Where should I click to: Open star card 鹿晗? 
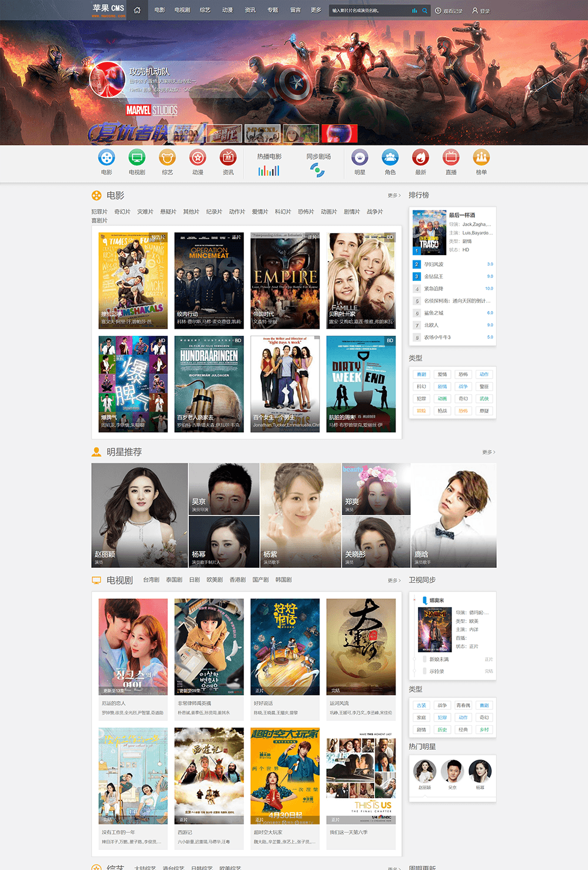tap(454, 515)
